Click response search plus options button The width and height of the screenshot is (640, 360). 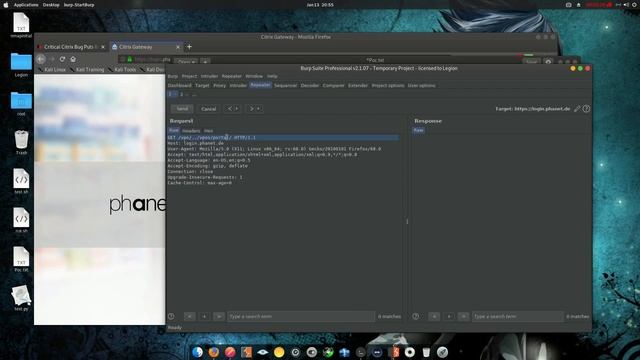[x=449, y=316]
